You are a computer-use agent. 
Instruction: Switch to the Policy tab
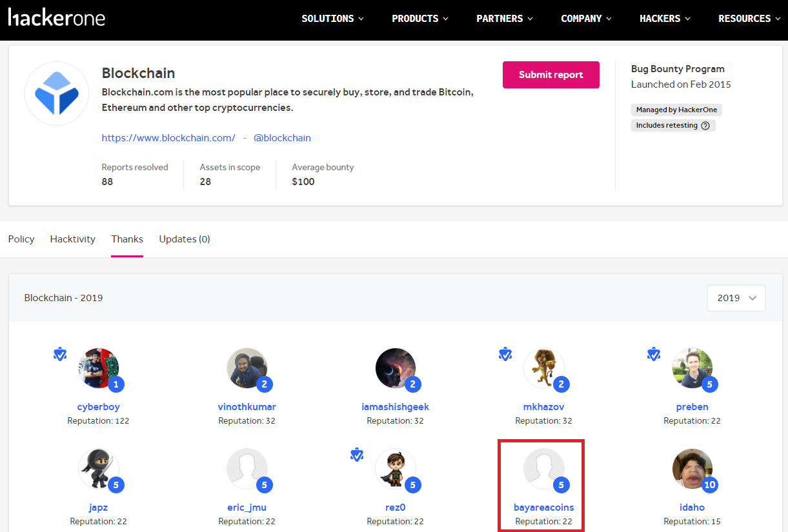(x=21, y=239)
